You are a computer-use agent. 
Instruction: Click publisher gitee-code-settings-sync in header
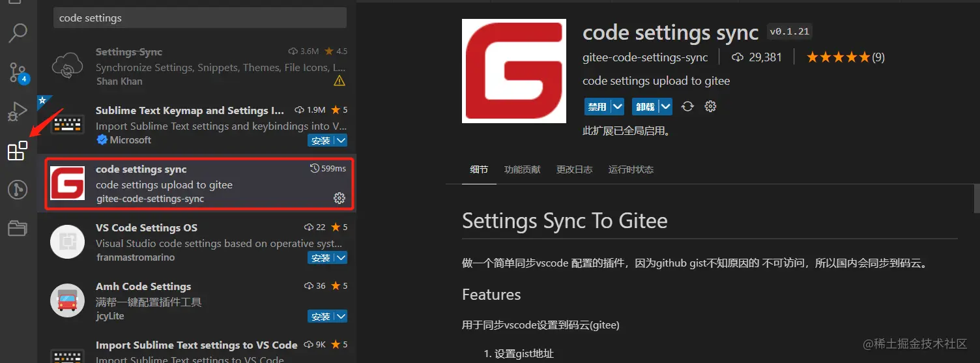(x=645, y=57)
